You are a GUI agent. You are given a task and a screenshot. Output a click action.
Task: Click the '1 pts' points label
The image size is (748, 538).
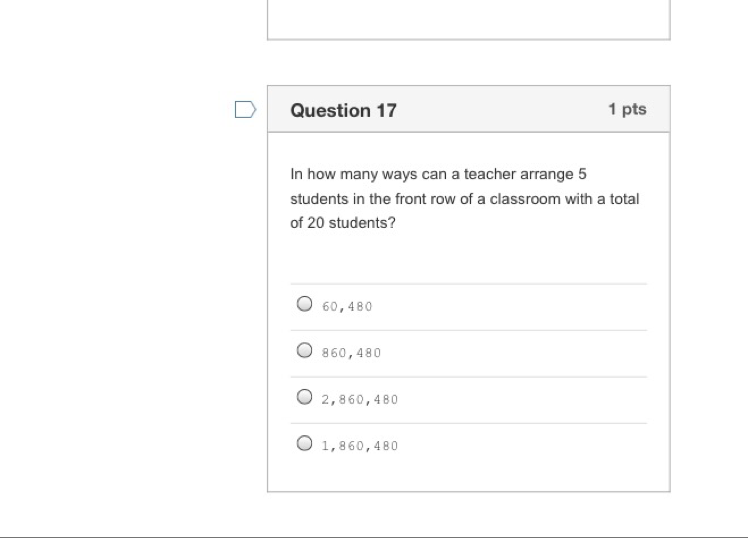coord(627,110)
